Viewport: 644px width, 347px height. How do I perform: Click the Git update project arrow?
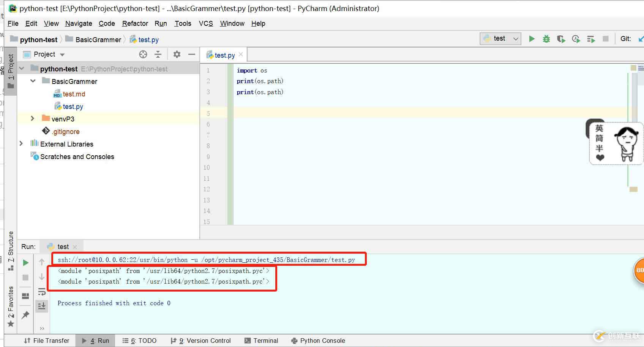tap(641, 39)
